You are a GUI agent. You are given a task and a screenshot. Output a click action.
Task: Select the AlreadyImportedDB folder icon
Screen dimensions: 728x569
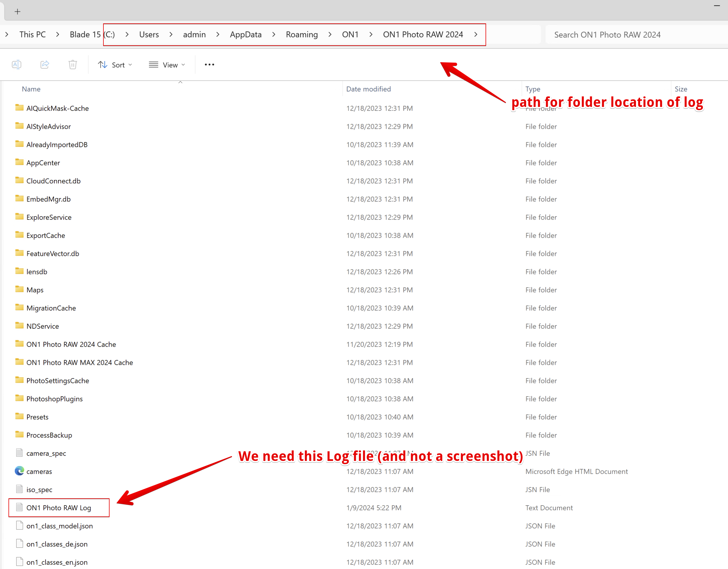pyautogui.click(x=19, y=144)
